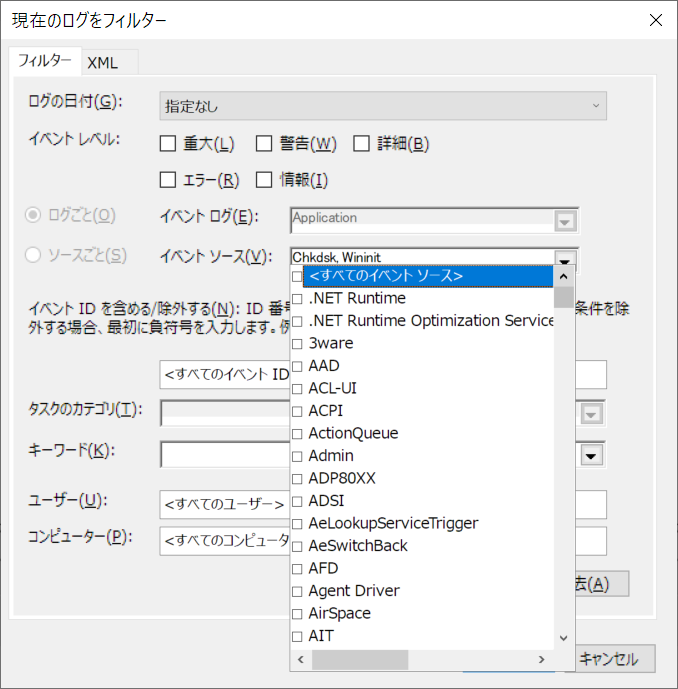
Task: Select the フィルター tab
Action: [44, 61]
